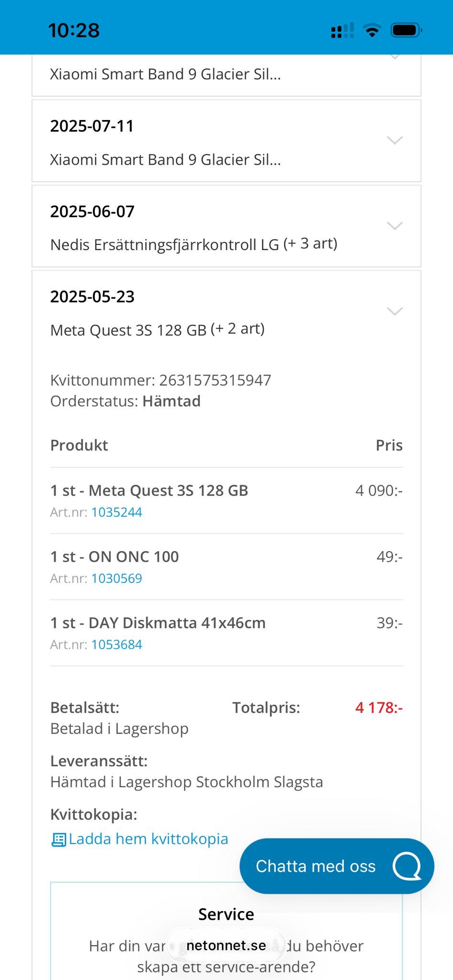The width and height of the screenshot is (453, 980).
Task: Expand the 2025-06-07 order chevron
Action: pyautogui.click(x=395, y=226)
